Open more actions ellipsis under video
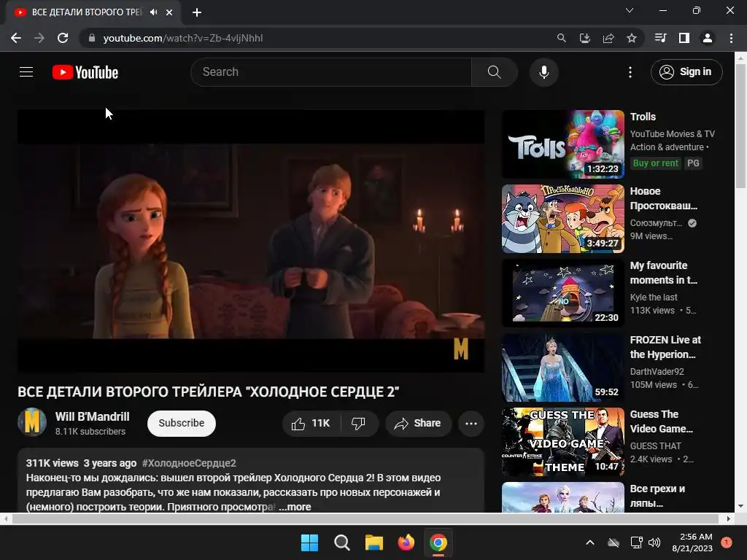This screenshot has width=747, height=560. (471, 424)
